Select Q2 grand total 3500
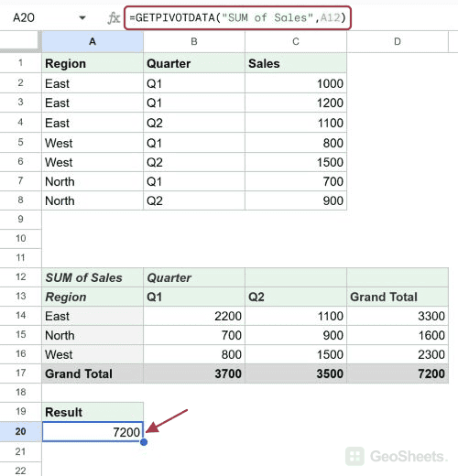This screenshot has height=476, width=458. tap(296, 373)
